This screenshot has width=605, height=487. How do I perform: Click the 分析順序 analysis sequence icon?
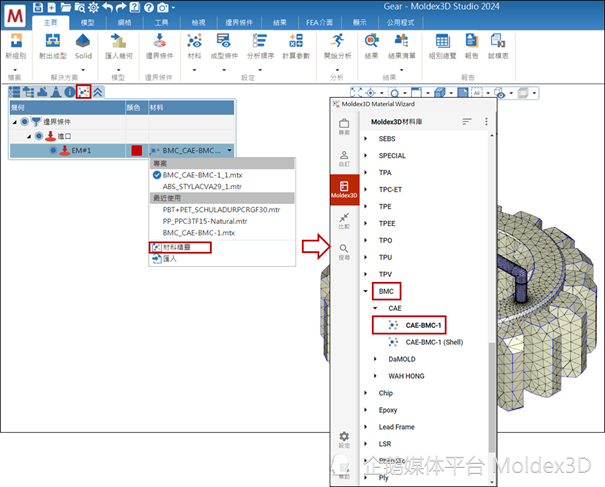tap(260, 41)
